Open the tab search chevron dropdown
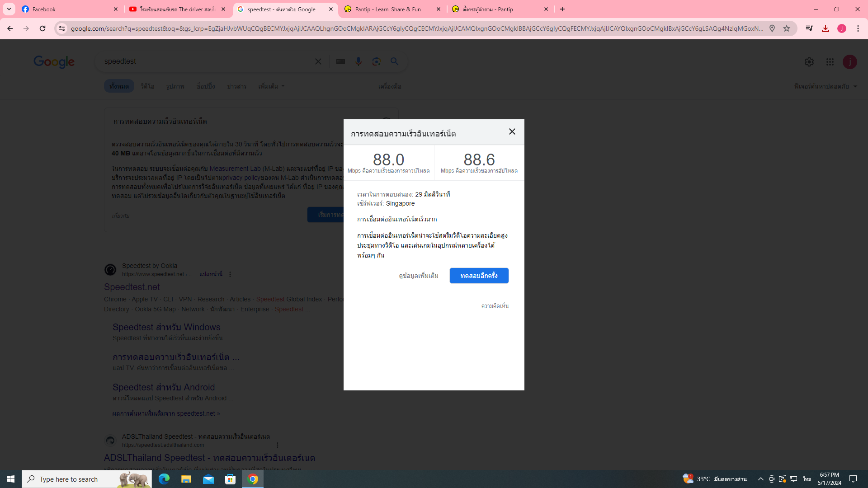868x488 pixels. pos(9,9)
